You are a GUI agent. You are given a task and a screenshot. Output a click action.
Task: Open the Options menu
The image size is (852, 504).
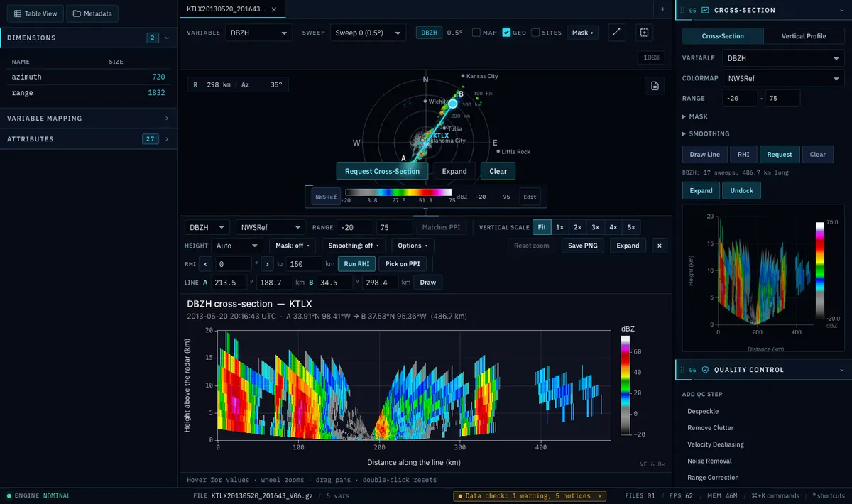click(413, 246)
